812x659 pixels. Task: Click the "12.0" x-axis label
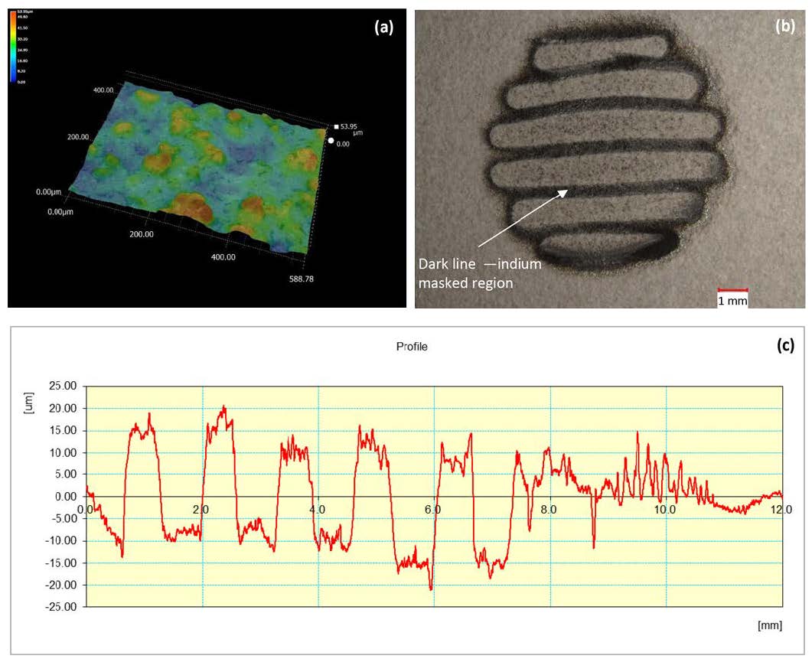pos(781,510)
